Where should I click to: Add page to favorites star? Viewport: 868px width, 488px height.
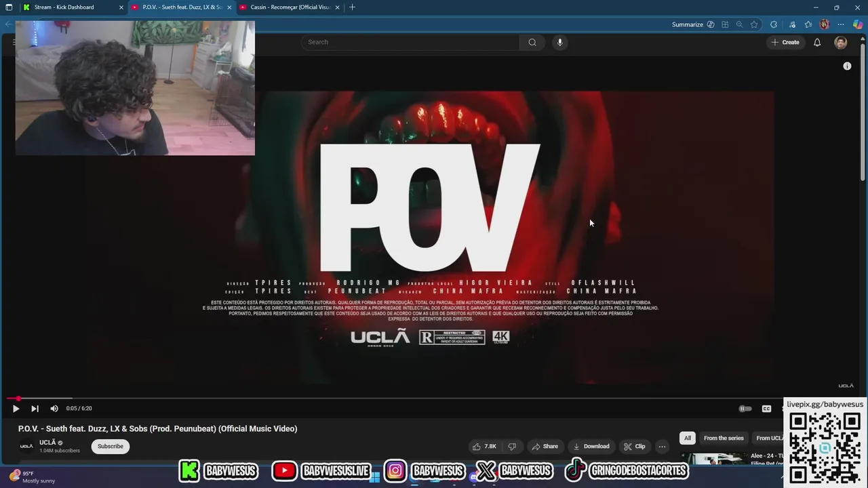click(754, 24)
